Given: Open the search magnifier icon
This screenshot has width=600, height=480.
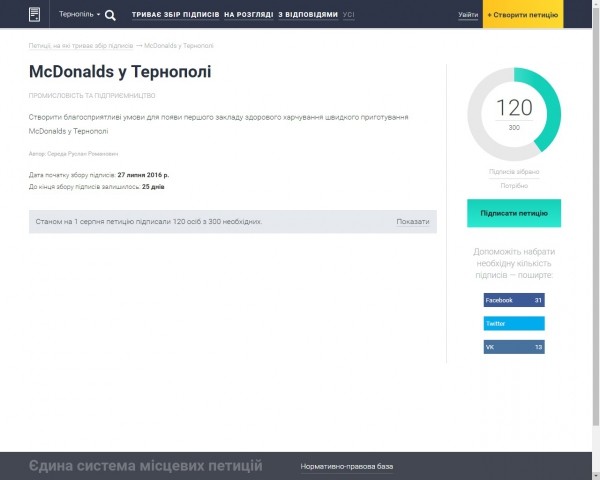Looking at the screenshot, I should tap(110, 15).
